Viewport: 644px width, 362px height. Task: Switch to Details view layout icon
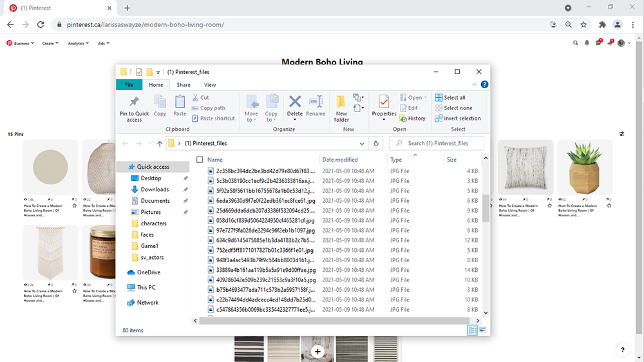tap(472, 330)
